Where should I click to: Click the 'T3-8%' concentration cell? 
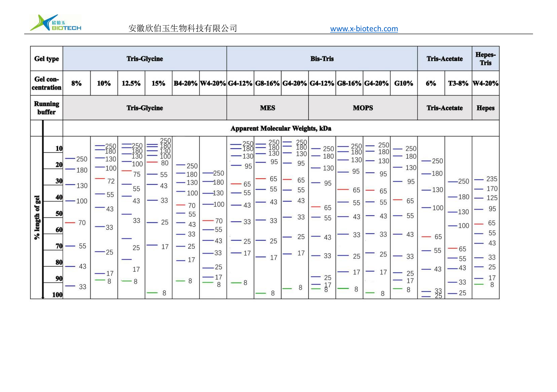[x=458, y=83]
